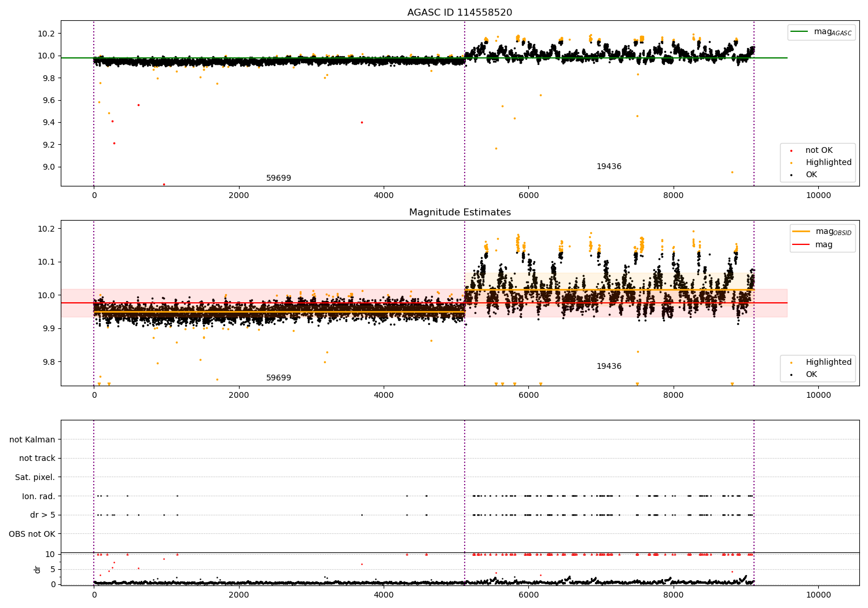868x608 pixels.
Task: Click the 'Ion. rad.' row label
Action: pos(39,496)
